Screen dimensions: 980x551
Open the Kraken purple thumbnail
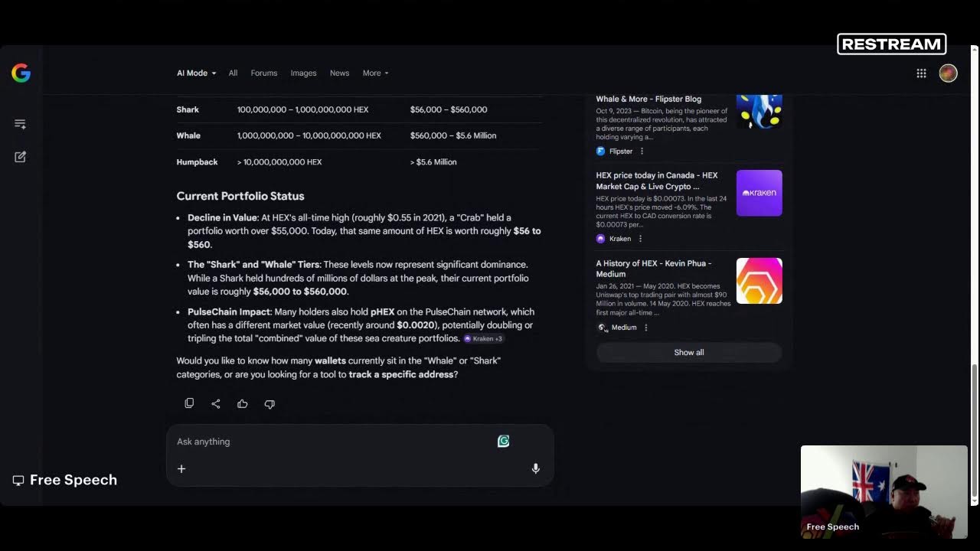pyautogui.click(x=759, y=193)
